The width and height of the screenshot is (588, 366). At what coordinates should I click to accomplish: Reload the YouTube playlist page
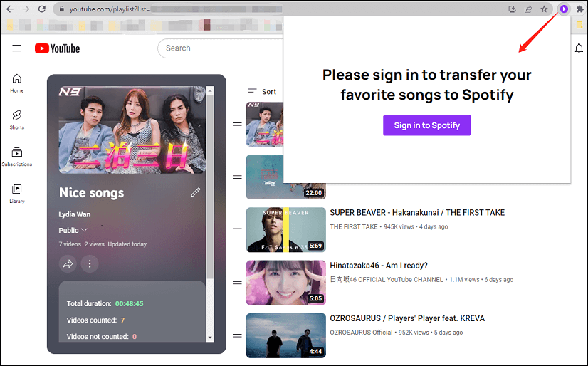(42, 9)
